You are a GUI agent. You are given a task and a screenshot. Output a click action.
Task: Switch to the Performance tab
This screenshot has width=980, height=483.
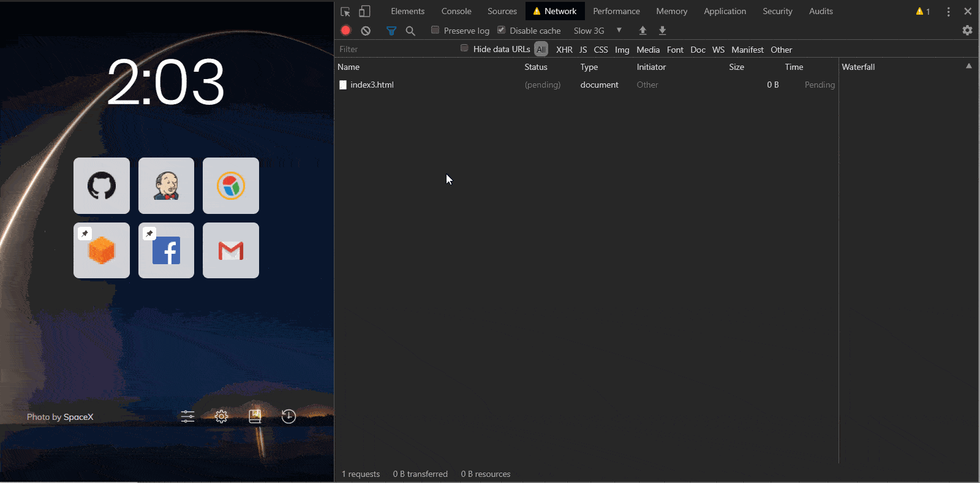(x=616, y=11)
